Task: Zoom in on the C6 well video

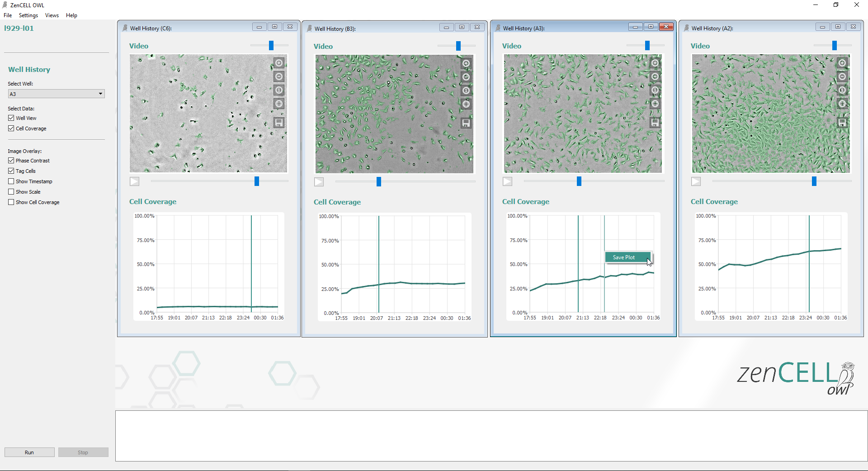Action: click(279, 63)
